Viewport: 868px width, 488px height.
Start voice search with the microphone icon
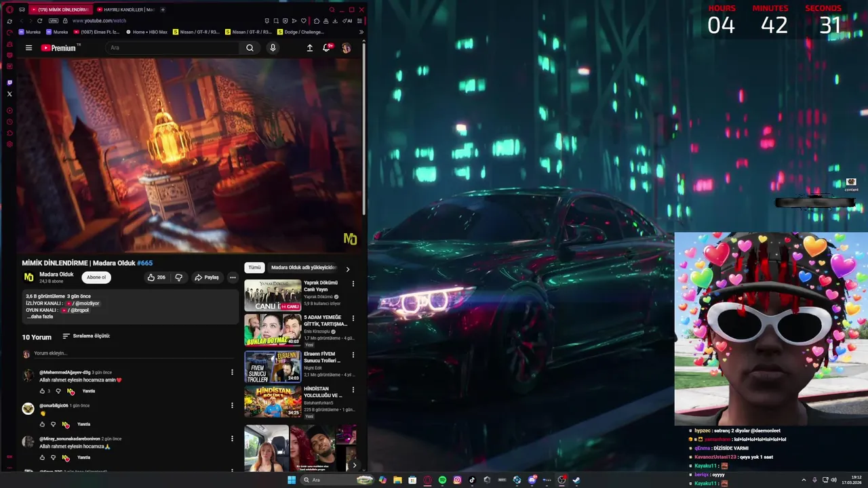pos(273,48)
